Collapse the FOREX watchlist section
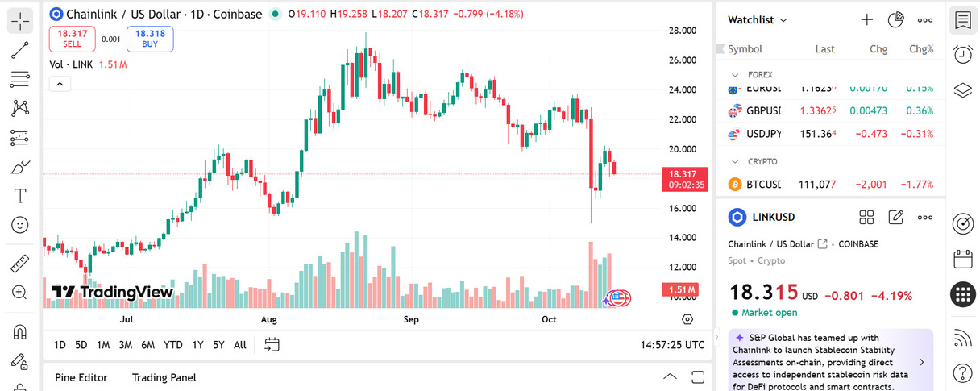 click(735, 74)
